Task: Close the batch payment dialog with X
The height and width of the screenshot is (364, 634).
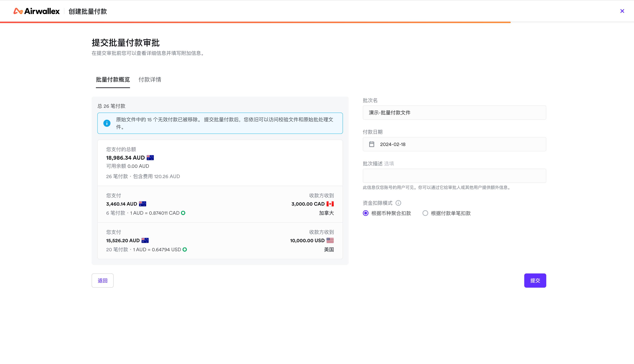Action: [x=622, y=11]
